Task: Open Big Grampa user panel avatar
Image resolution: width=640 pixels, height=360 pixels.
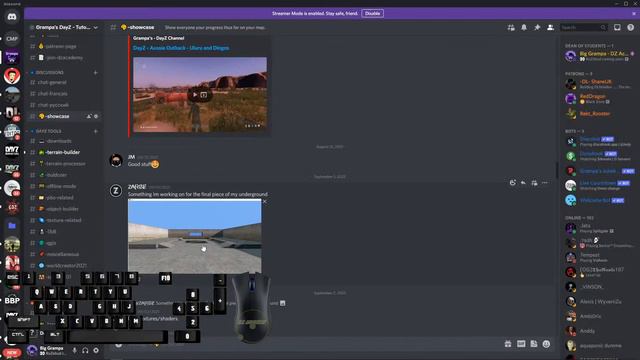Action: (32, 350)
